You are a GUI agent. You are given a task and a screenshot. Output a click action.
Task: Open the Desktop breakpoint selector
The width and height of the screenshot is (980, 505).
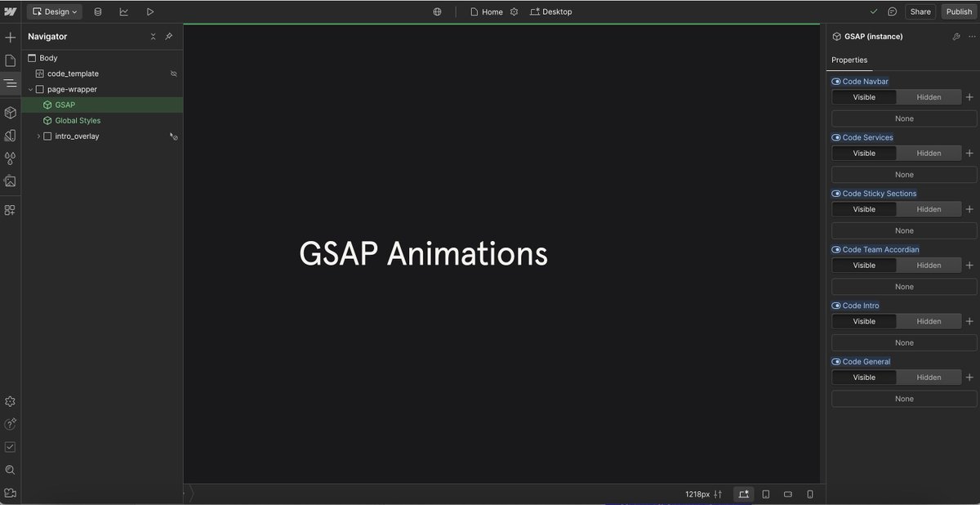coord(551,11)
